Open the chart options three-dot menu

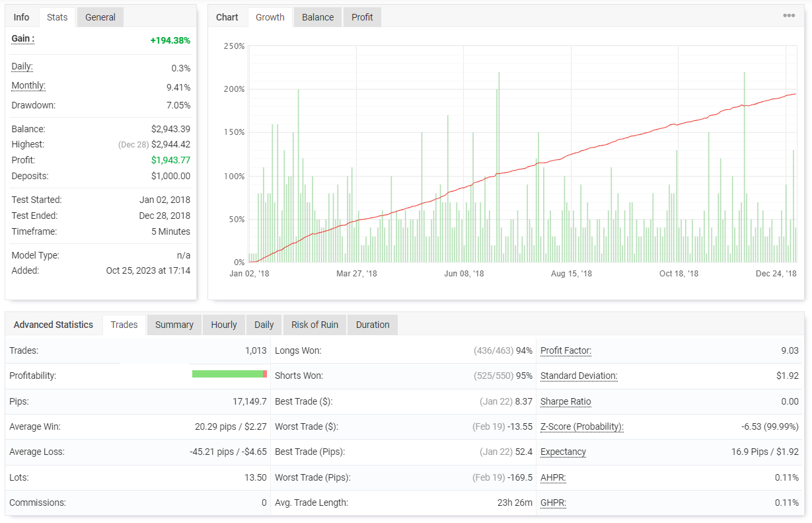click(x=789, y=16)
